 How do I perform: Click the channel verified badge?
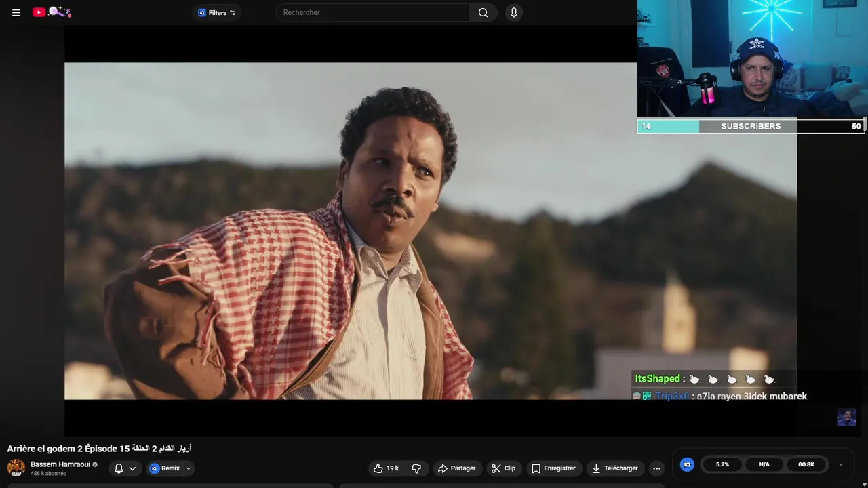click(x=95, y=464)
